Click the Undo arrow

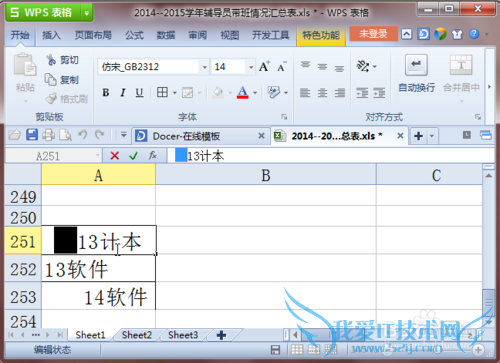pyautogui.click(x=83, y=135)
